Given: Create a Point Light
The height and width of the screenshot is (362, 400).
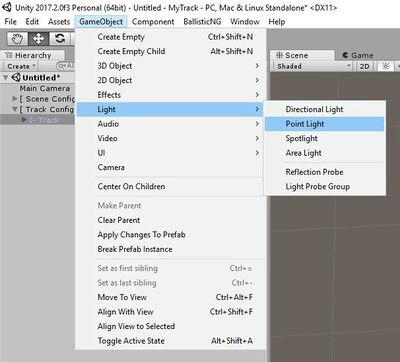Looking at the screenshot, I should point(325,124).
